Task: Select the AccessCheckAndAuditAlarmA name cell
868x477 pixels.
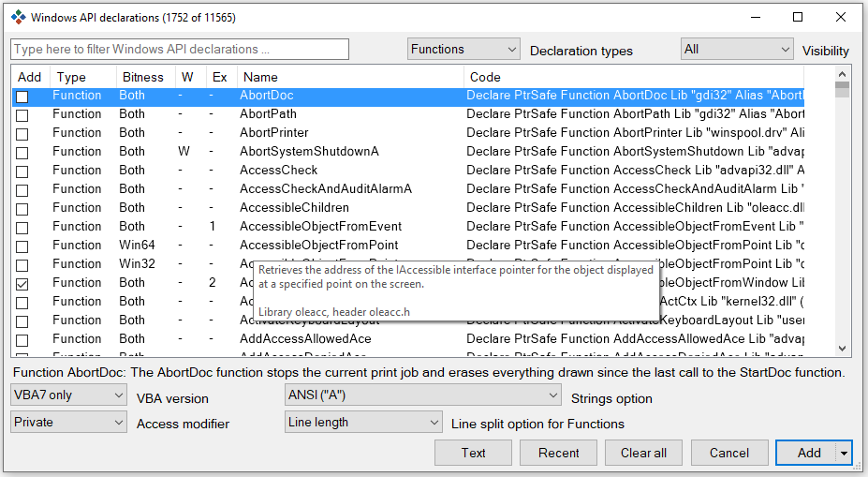Action: pyautogui.click(x=326, y=189)
